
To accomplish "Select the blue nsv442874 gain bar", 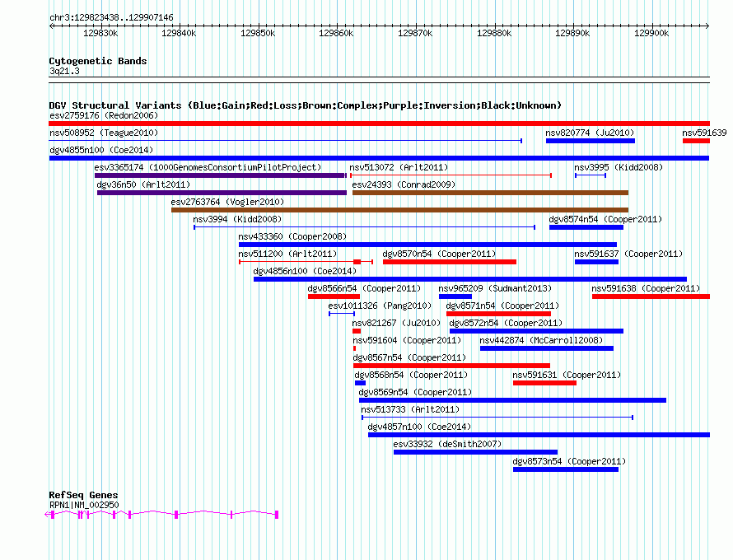I will [547, 348].
